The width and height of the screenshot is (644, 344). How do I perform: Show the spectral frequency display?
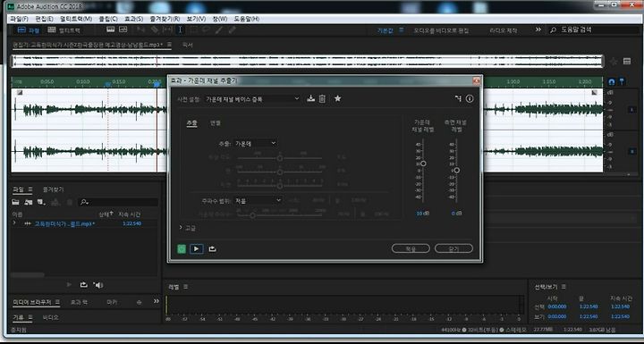tap(110, 29)
